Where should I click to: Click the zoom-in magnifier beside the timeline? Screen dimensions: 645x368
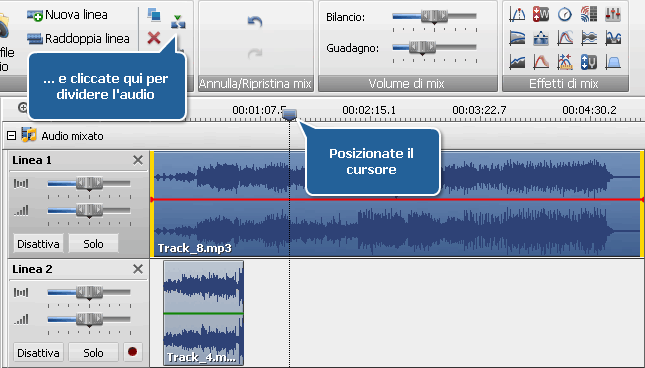click(23, 108)
